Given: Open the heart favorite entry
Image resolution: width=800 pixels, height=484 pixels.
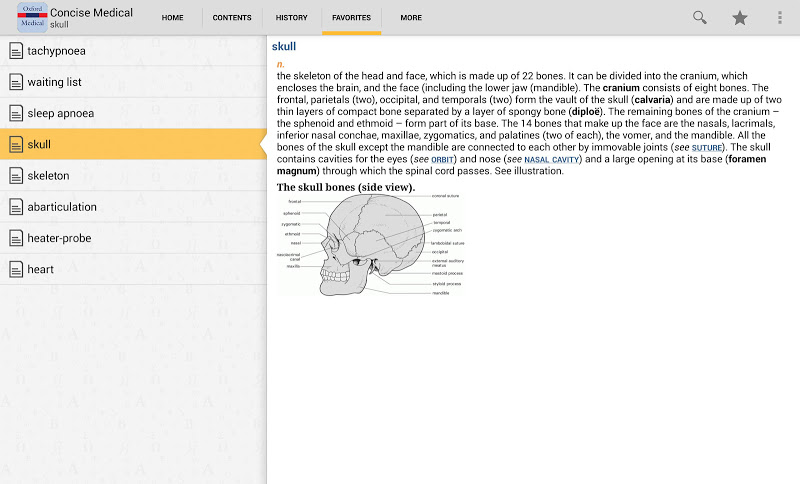Looking at the screenshot, I should pos(133,269).
